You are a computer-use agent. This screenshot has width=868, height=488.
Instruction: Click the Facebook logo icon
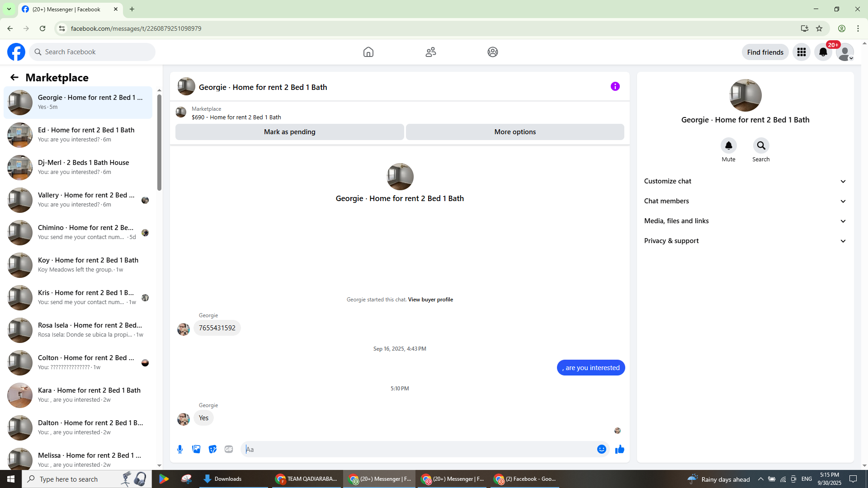coord(16,52)
